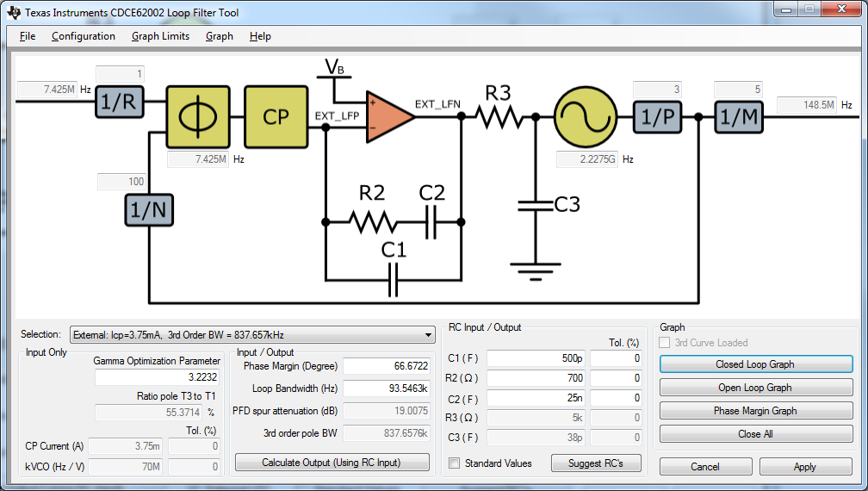Click the 1/N feedback divider block
This screenshot has height=491, width=868.
tap(149, 210)
